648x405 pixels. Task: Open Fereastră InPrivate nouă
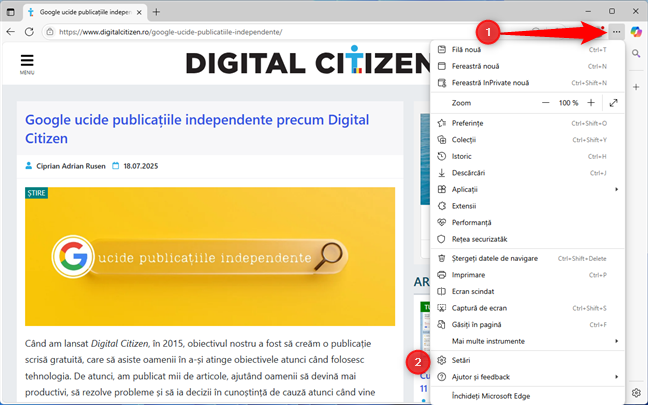pyautogui.click(x=527, y=83)
